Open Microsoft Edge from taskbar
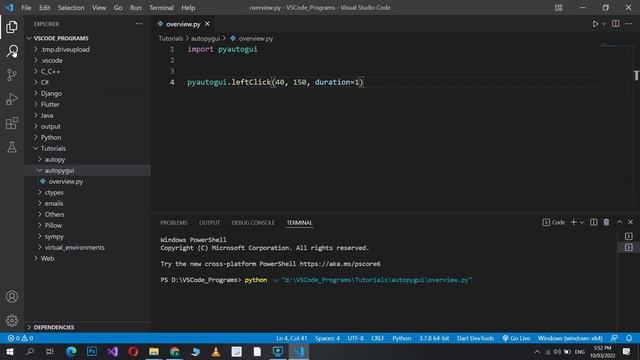This screenshot has height=360, width=640. click(x=71, y=351)
